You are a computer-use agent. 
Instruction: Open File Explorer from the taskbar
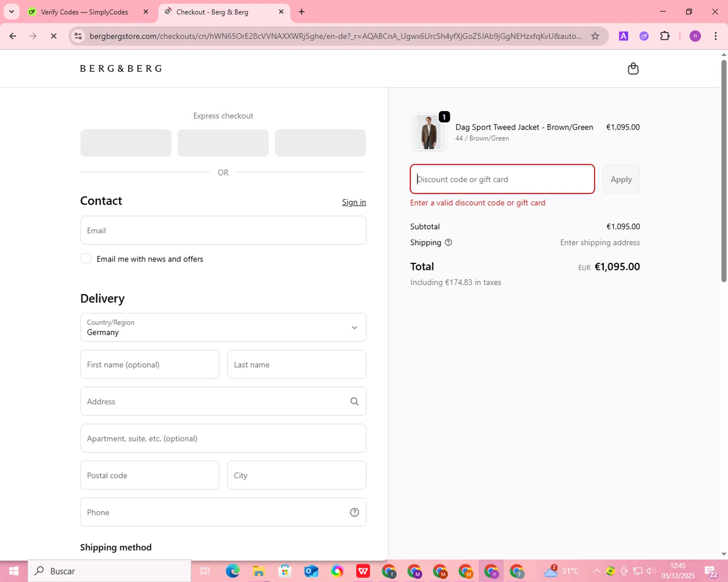pyautogui.click(x=259, y=571)
